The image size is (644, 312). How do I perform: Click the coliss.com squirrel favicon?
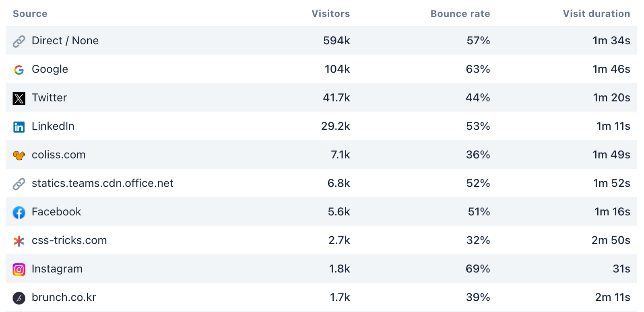[x=19, y=155]
